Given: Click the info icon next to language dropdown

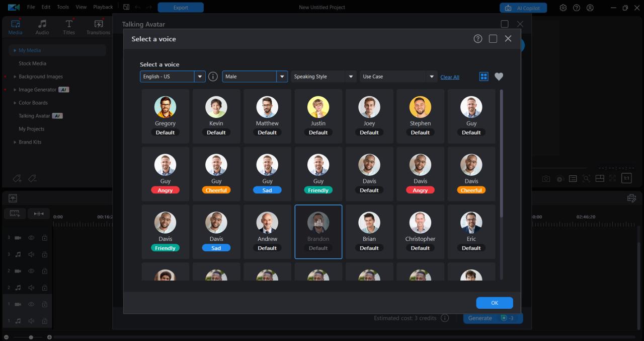Looking at the screenshot, I should tap(213, 77).
